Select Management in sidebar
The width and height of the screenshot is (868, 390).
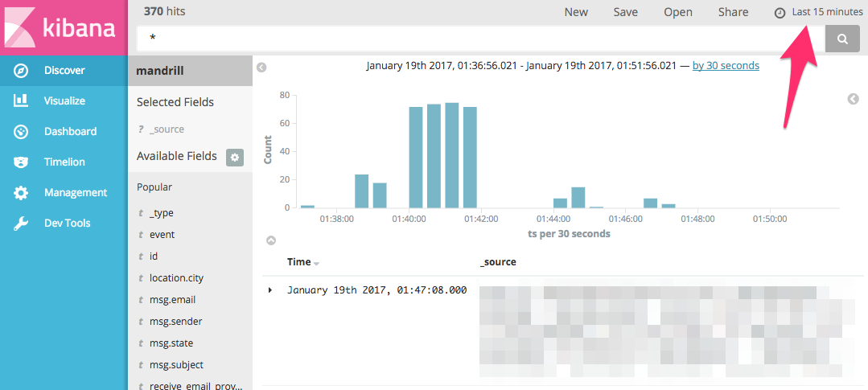(x=64, y=192)
